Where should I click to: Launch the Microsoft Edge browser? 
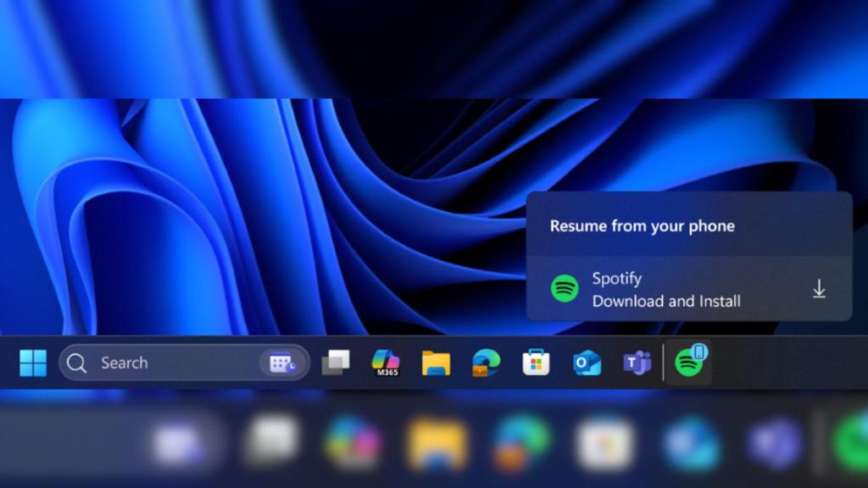click(x=486, y=363)
